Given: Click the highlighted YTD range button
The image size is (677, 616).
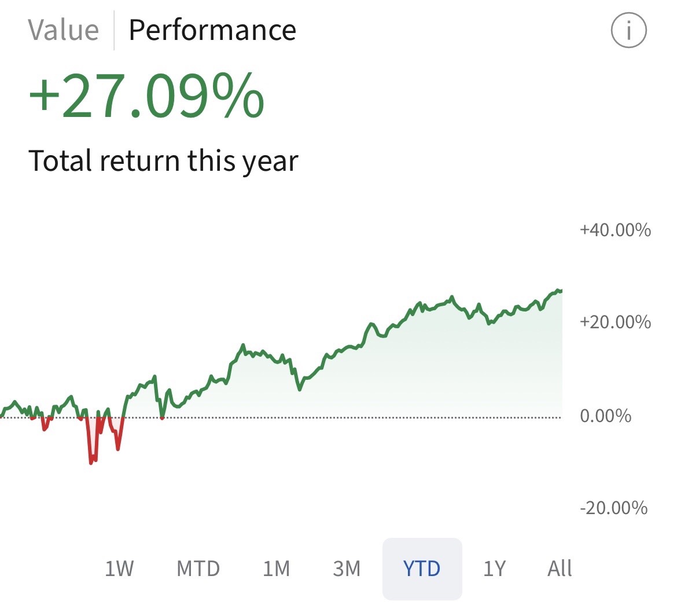Looking at the screenshot, I should point(422,569).
